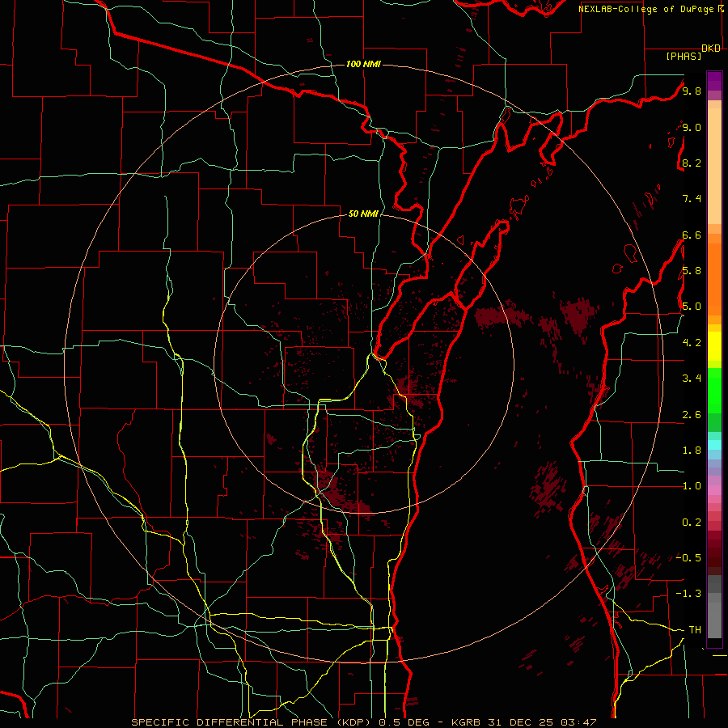Click the 100 NMI range ring label
This screenshot has height=728, width=728.
pos(363,64)
